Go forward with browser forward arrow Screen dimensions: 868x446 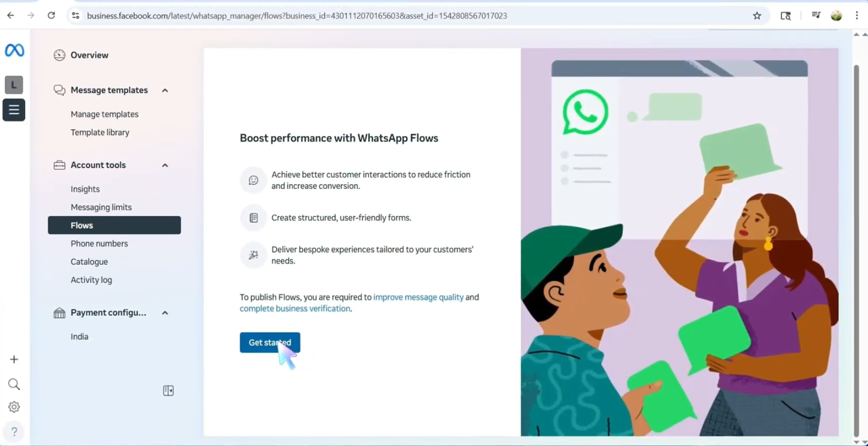click(x=31, y=16)
